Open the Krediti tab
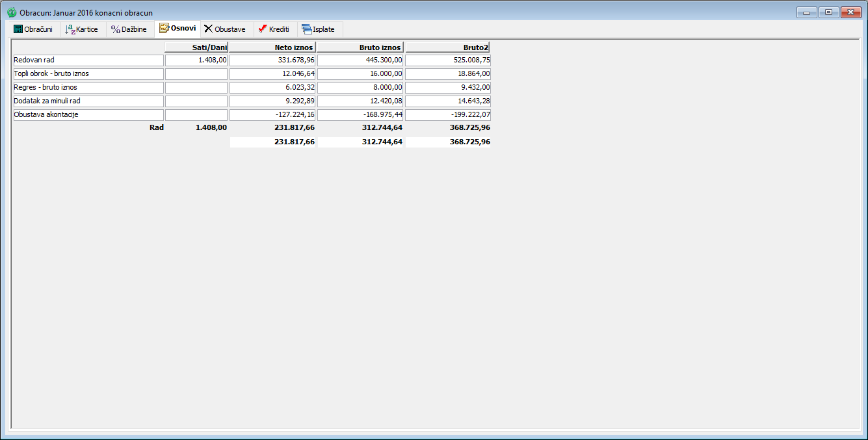This screenshot has width=868, height=440. [274, 29]
